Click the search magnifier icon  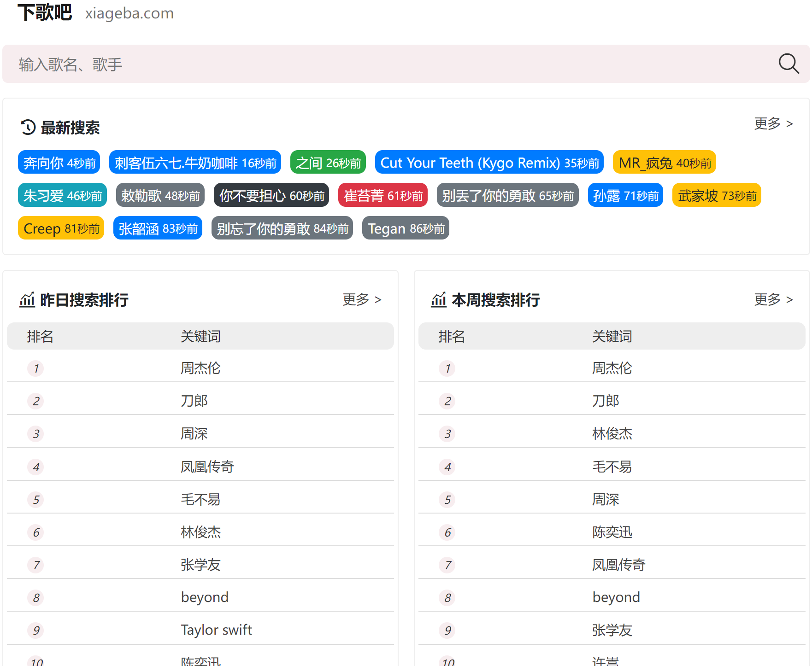[x=789, y=64]
